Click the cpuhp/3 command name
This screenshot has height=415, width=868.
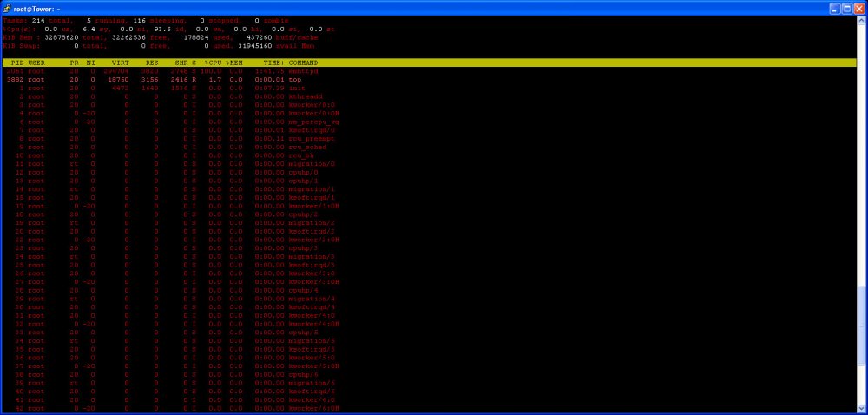pos(303,248)
